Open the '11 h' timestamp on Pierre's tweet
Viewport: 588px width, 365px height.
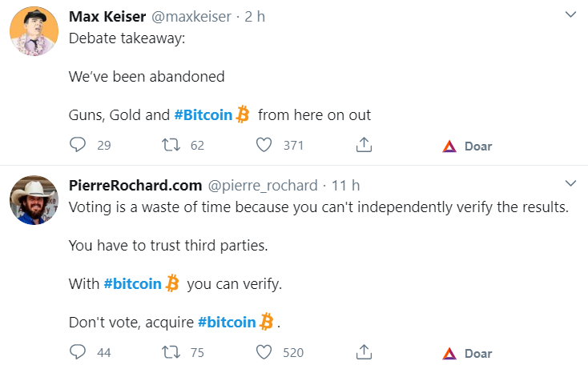point(345,186)
